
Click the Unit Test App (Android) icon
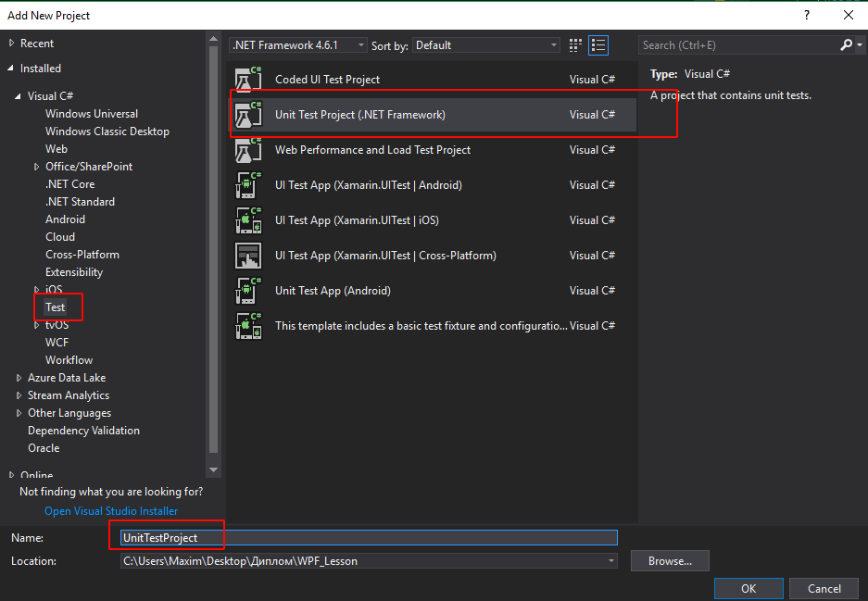pos(248,291)
